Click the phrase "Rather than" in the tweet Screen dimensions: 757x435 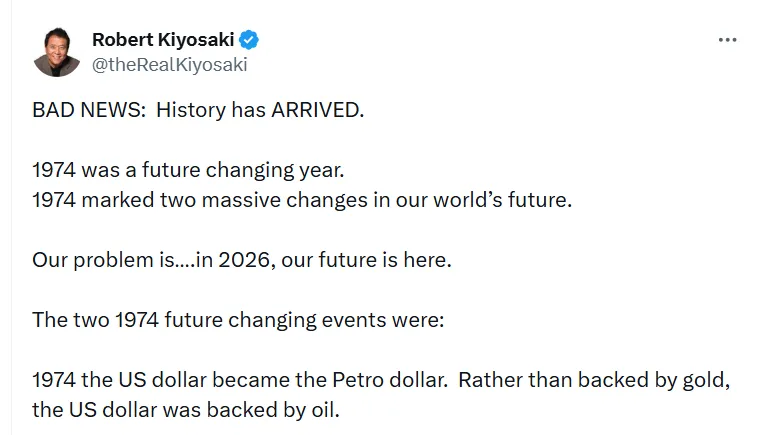[x=506, y=381]
